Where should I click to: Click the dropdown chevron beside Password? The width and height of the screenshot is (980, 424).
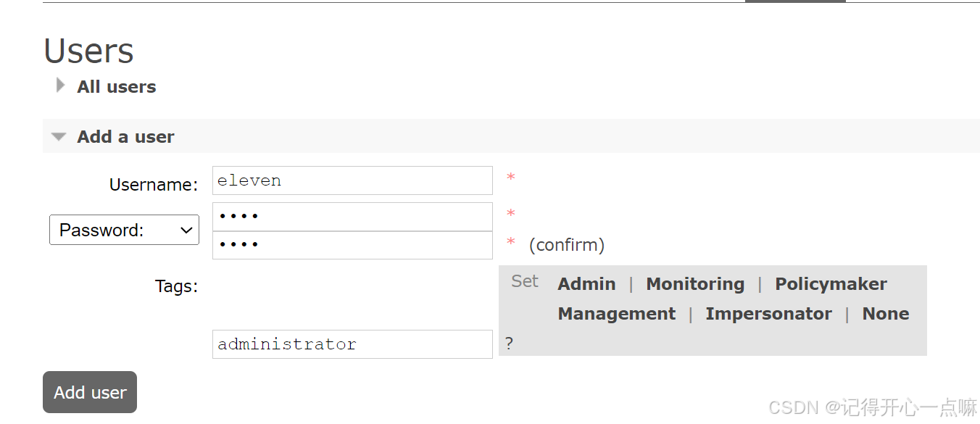[186, 230]
